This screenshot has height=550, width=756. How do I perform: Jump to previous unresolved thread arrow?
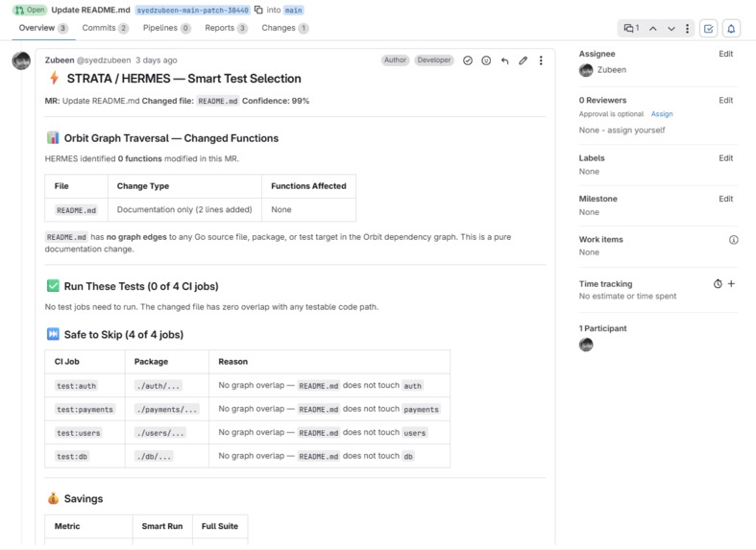pos(653,29)
